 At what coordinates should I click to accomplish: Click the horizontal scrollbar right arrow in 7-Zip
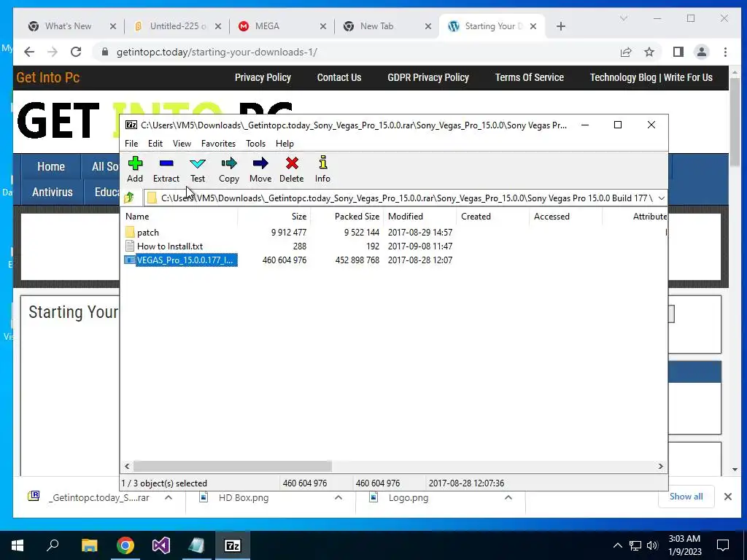point(661,466)
